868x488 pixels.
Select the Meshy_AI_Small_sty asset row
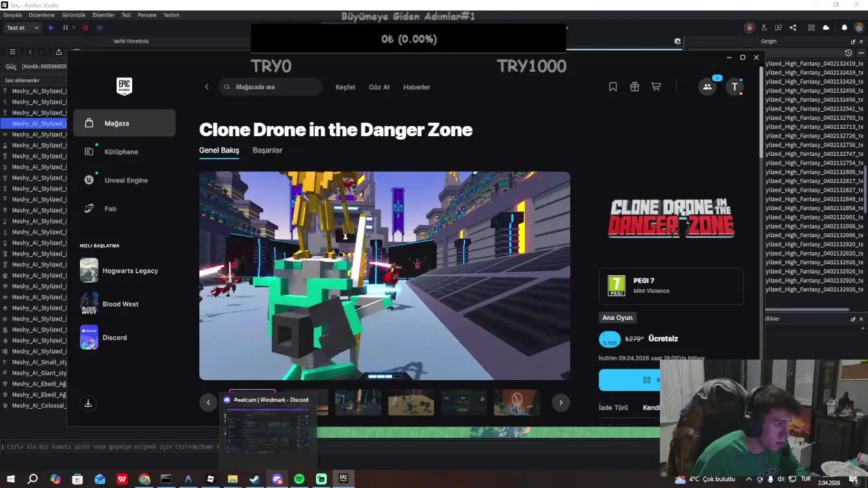[34, 362]
